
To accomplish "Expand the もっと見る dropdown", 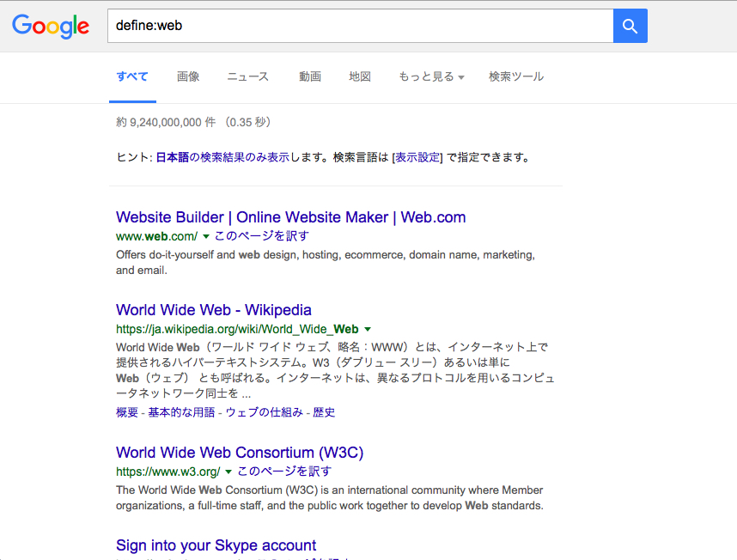I will 430,76.
